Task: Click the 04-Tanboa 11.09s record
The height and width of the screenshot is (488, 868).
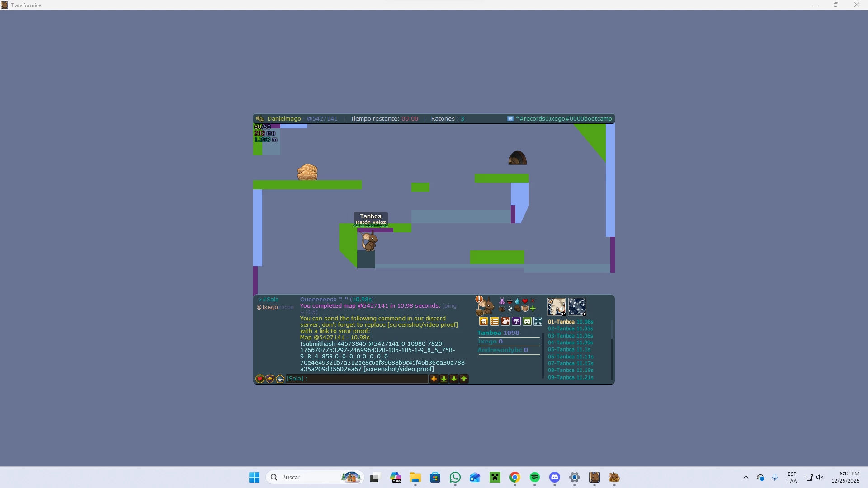Action: (571, 343)
